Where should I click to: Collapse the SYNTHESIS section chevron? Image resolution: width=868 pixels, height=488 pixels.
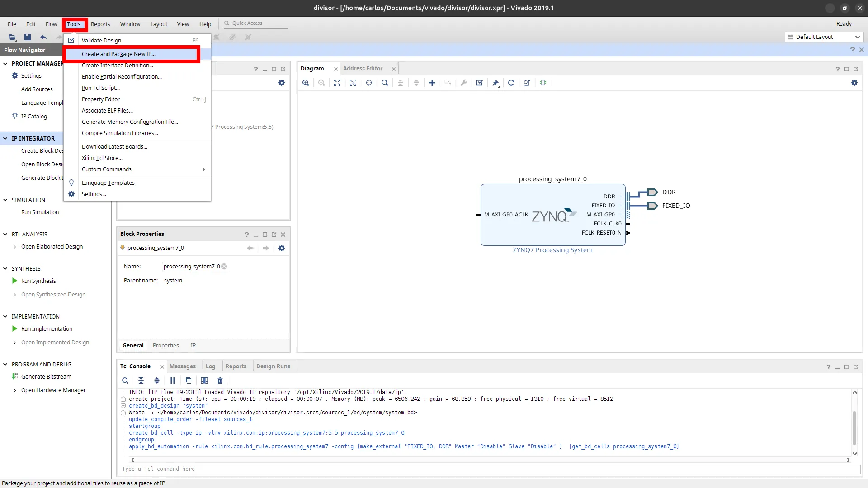click(x=5, y=269)
